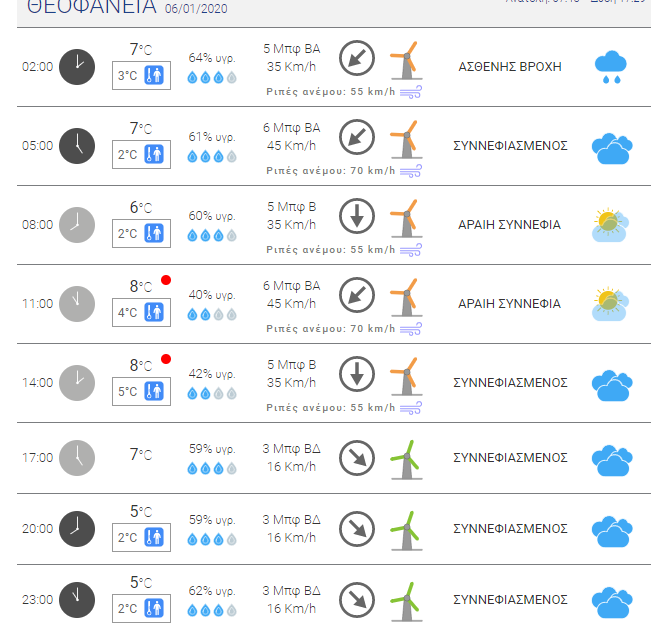Click the 14:00 north wind direction arrow
This screenshot has width=669, height=624.
pos(357,374)
